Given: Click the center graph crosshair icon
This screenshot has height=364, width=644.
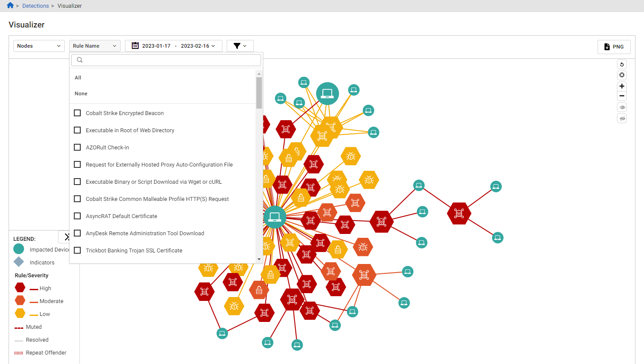Looking at the screenshot, I should click(x=622, y=75).
